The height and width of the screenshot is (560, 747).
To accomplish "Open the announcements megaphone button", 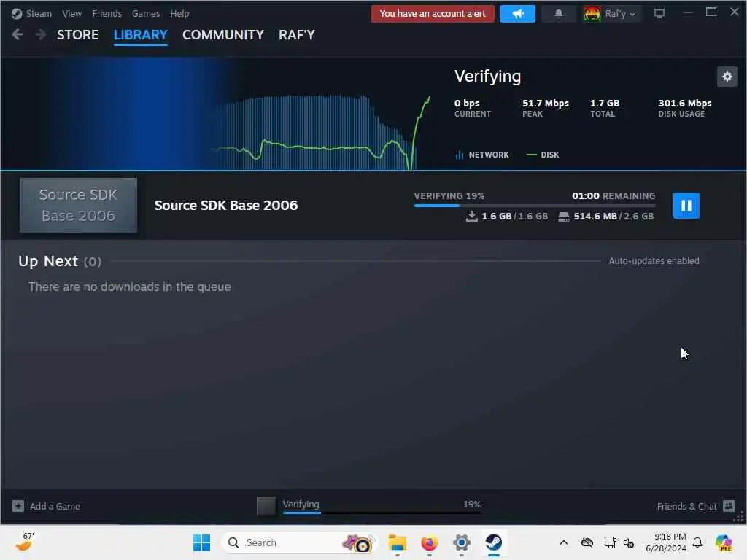I will [518, 13].
